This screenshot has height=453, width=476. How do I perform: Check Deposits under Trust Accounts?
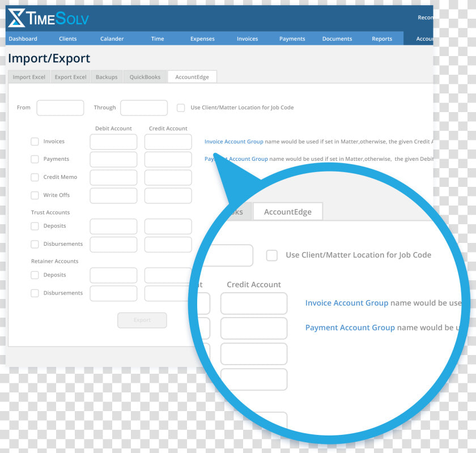click(35, 226)
